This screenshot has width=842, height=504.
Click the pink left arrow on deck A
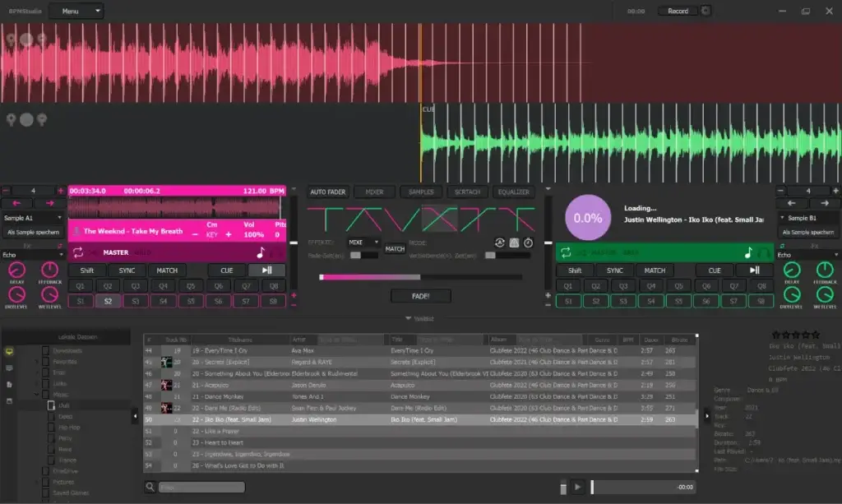click(x=16, y=203)
